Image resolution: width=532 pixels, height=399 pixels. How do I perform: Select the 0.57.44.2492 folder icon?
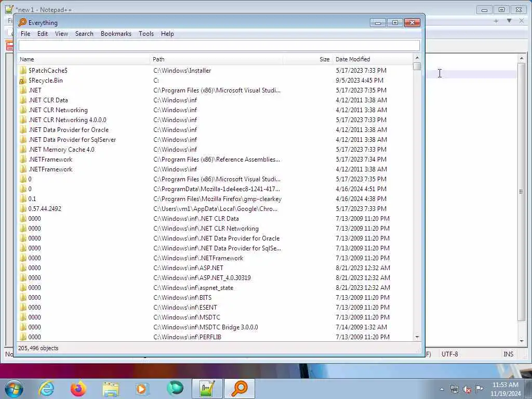coord(23,209)
